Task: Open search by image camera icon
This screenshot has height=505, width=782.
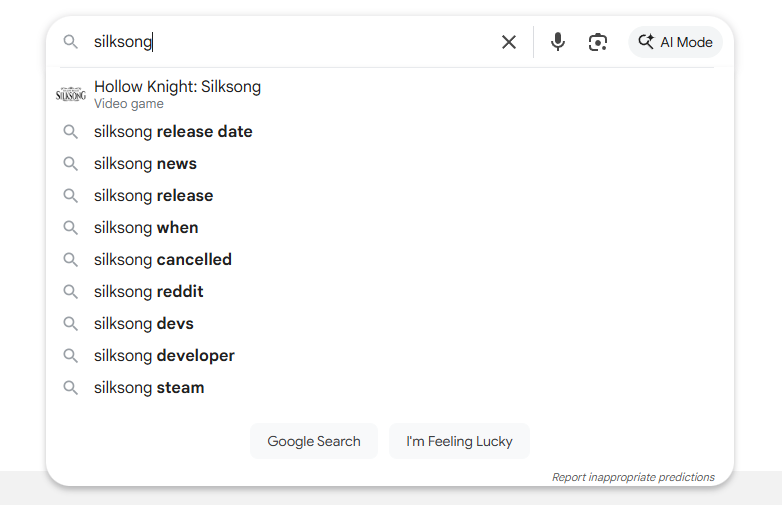Action: pyautogui.click(x=598, y=42)
